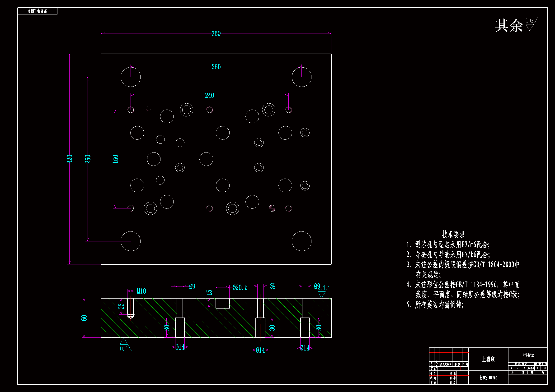Select the top-left large guide hole circle
The image size is (555, 392).
click(131, 77)
